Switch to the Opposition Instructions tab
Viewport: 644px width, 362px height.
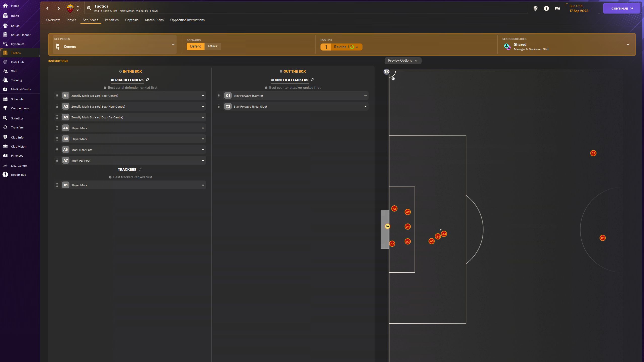point(187,20)
